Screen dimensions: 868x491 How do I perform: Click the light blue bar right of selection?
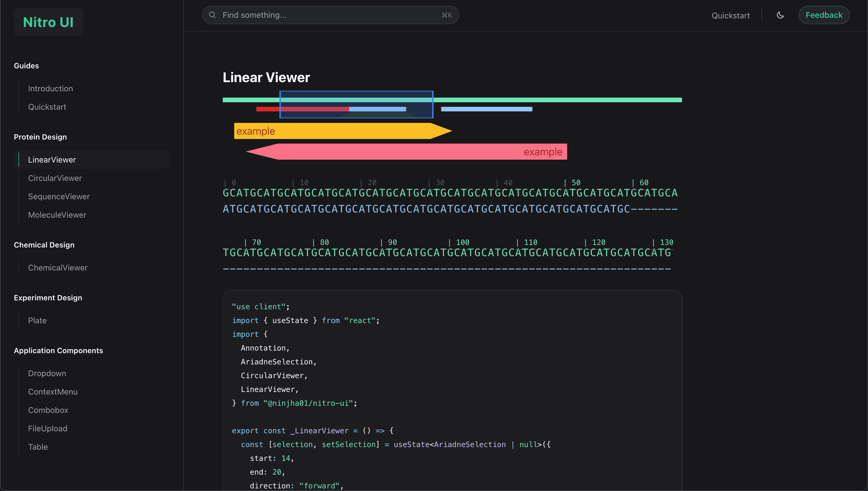(487, 109)
